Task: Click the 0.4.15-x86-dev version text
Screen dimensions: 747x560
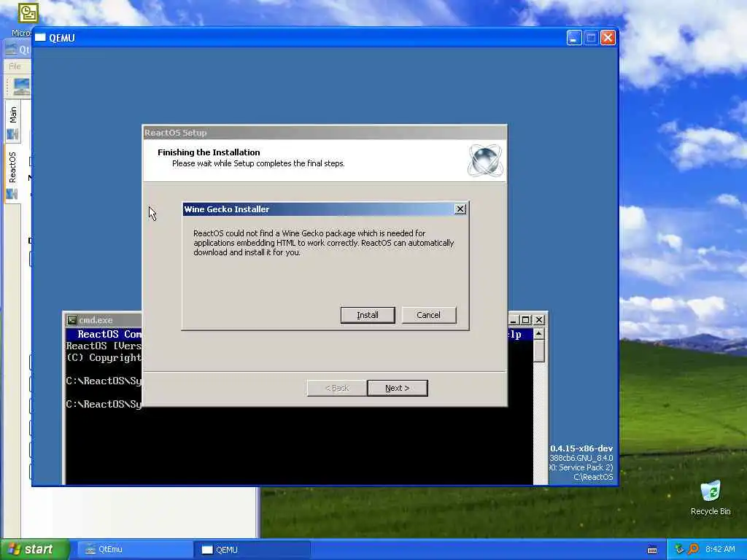Action: point(581,448)
